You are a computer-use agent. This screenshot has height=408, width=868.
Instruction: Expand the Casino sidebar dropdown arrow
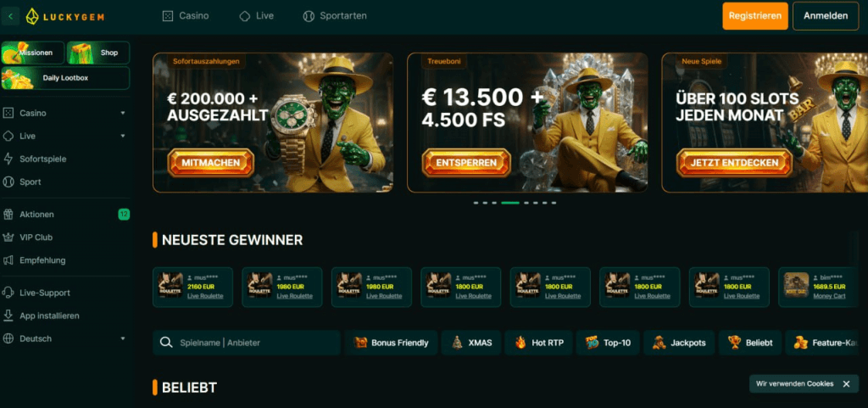point(123,113)
